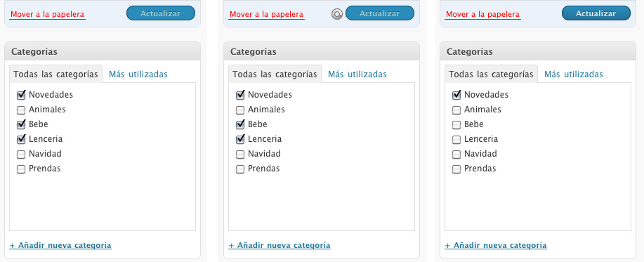Viewport: 644px width, 262px height.
Task: Click the dark Actualizar button in the right panel
Action: point(596,13)
